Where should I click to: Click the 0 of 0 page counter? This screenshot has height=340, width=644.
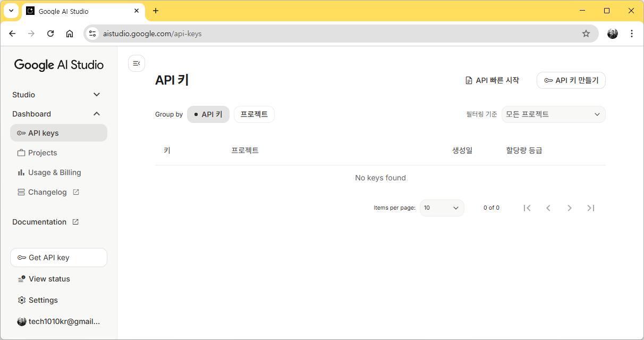492,208
